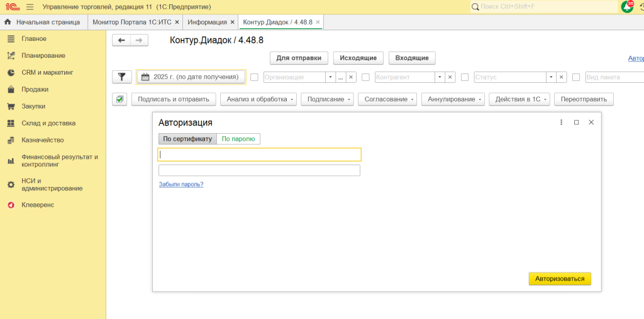Click the Клеверенс red icon
This screenshot has width=644, height=319.
click(x=11, y=205)
